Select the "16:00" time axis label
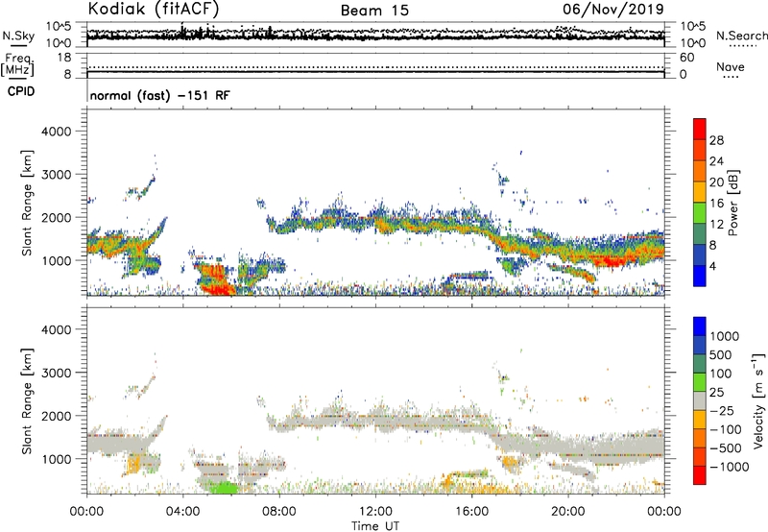 (x=471, y=512)
